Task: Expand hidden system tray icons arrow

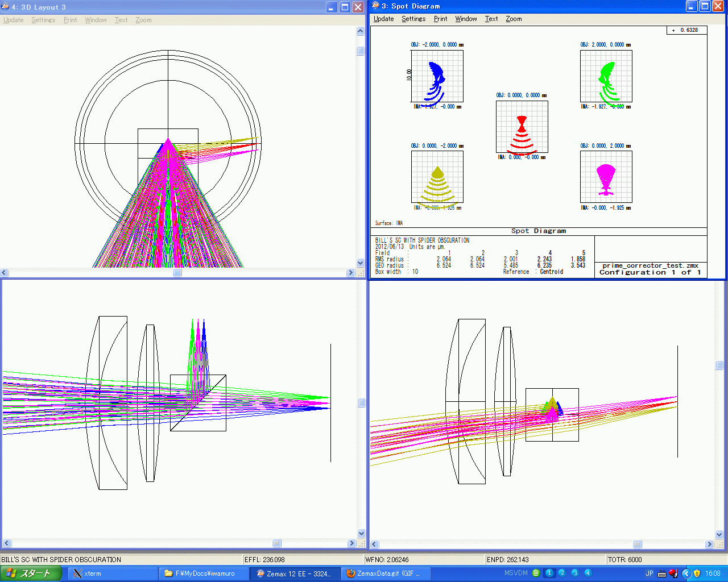Action: pos(686,573)
